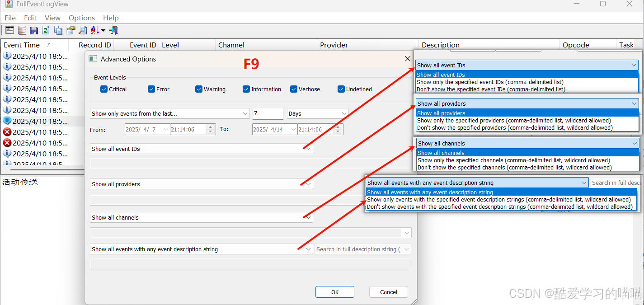
Task: Uncheck the Critical event level checkbox
Action: (x=104, y=89)
